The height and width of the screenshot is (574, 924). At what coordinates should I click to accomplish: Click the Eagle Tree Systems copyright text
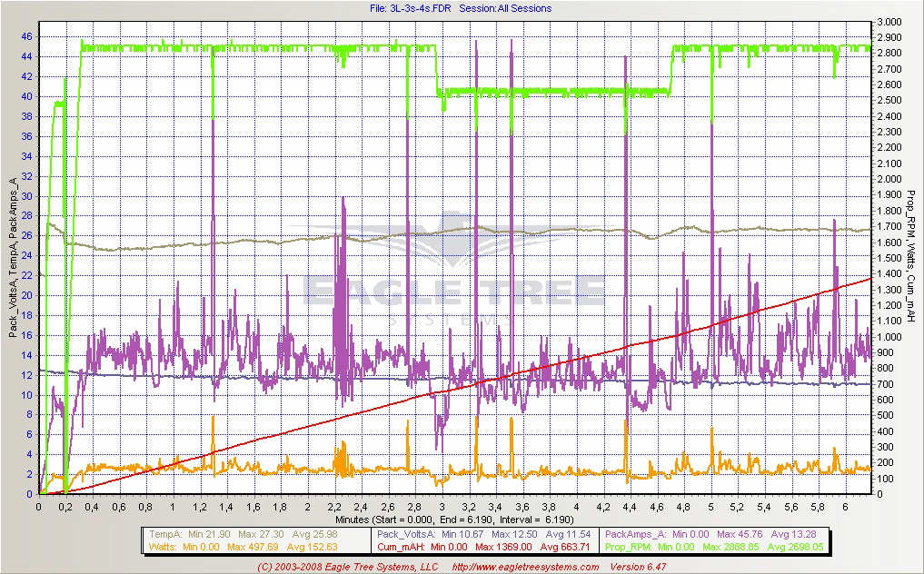346,567
